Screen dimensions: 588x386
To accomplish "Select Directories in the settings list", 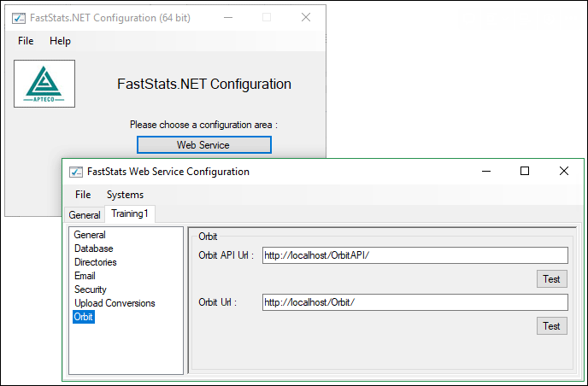I will tap(95, 262).
